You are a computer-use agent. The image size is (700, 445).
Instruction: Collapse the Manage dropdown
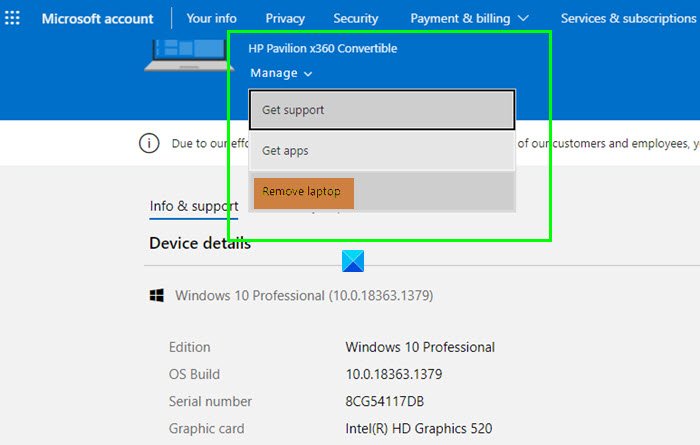pyautogui.click(x=281, y=73)
